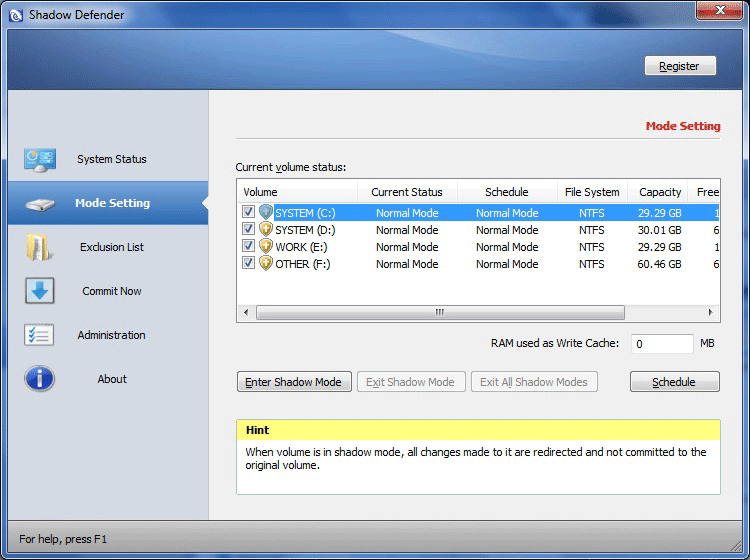The width and height of the screenshot is (750, 560).
Task: Sort by Current Status column header
Action: [407, 192]
